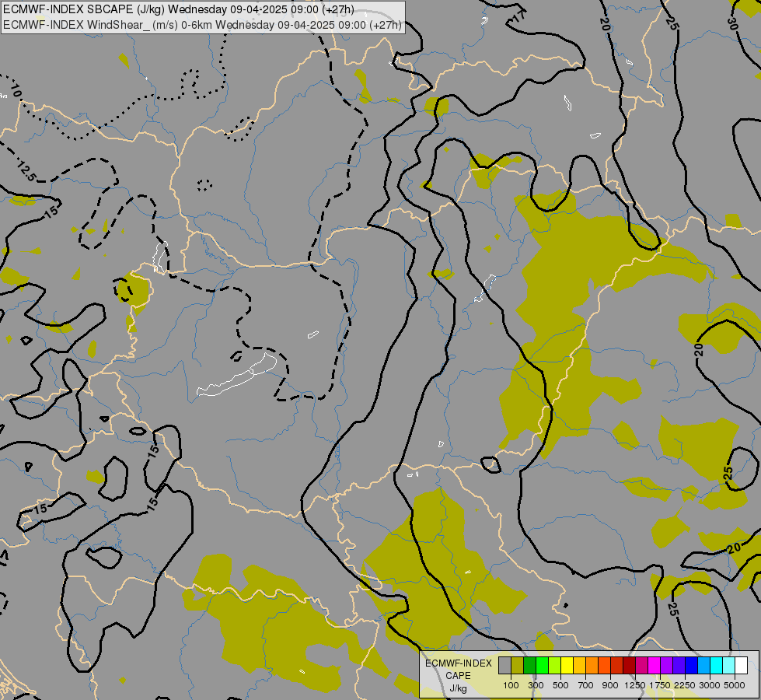Screen dimensions: 761x700
Task: Click the white swatch ending the legend
Action: pos(741,666)
